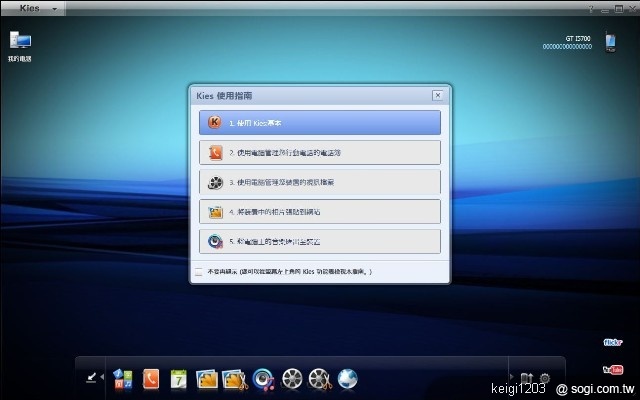Open the Flickr shortcut on right edge
Viewport: 640px width, 400px height.
613,342
